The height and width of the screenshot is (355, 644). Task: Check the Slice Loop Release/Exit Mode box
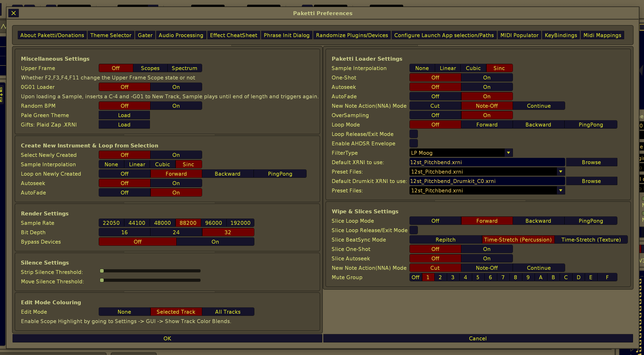pyautogui.click(x=413, y=230)
